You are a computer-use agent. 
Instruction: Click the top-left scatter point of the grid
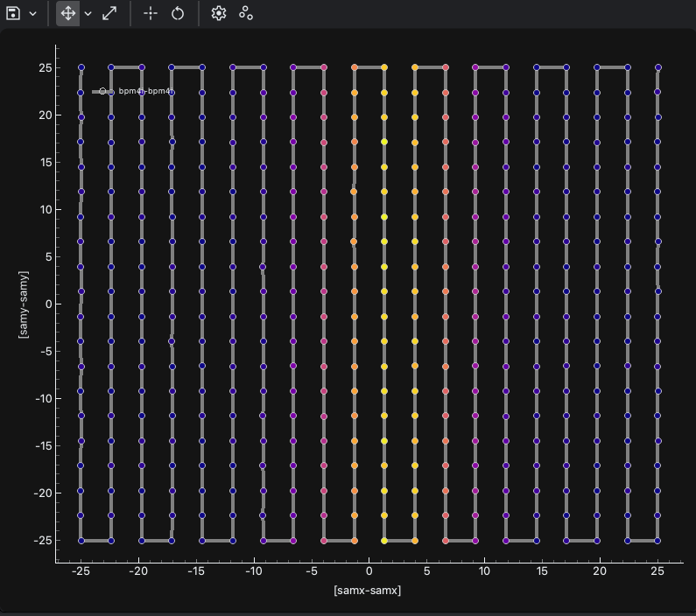(81, 66)
